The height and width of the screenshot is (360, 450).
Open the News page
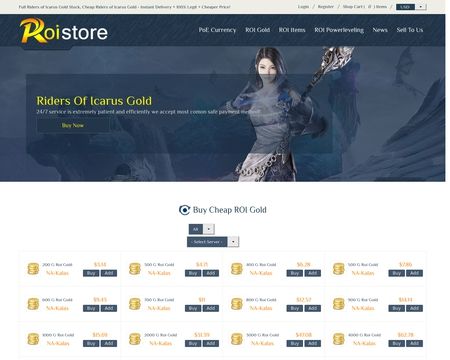tap(380, 30)
